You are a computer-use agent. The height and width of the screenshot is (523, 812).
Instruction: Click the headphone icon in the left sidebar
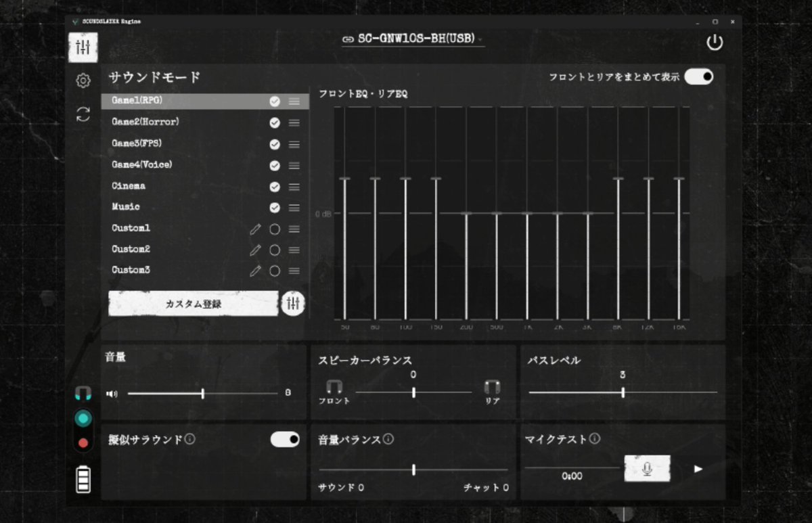[83, 393]
